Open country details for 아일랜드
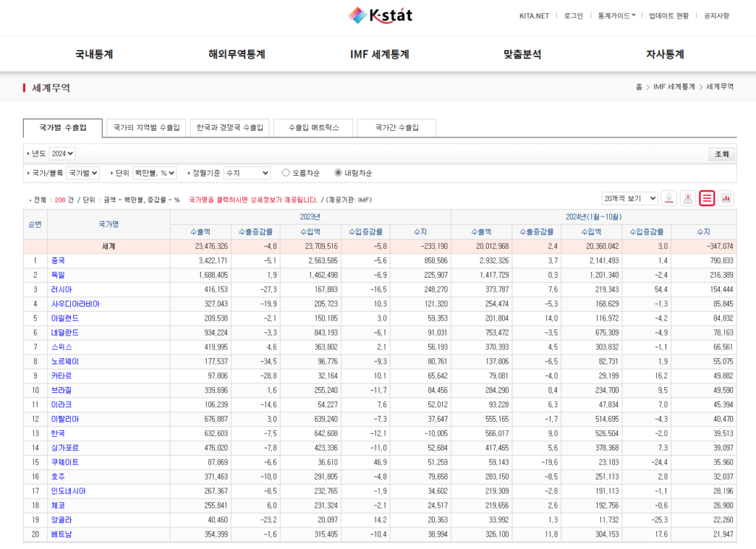 coord(65,318)
